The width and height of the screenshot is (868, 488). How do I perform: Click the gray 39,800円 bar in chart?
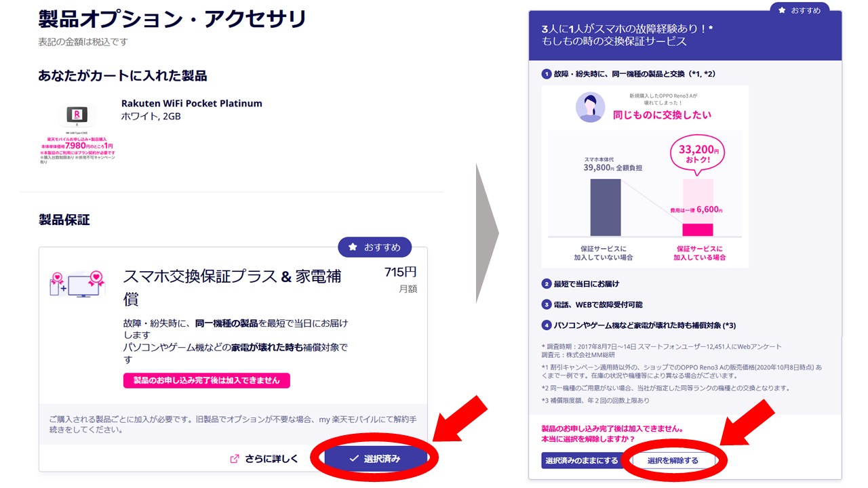[x=606, y=207]
